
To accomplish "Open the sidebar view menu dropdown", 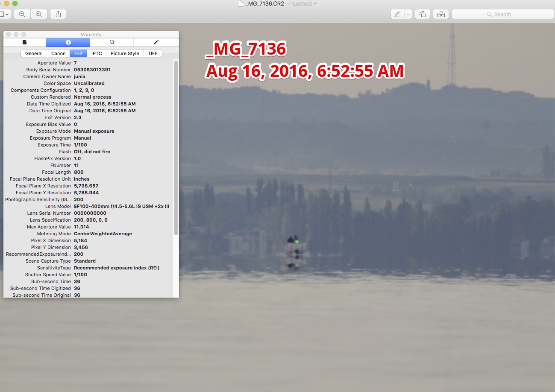I will [5, 14].
